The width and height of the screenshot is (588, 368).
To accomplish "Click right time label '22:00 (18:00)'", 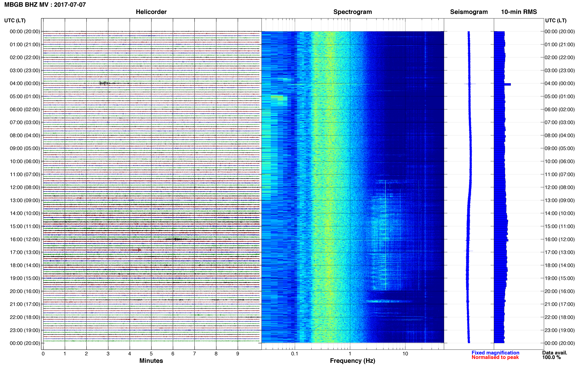I will 560,317.
